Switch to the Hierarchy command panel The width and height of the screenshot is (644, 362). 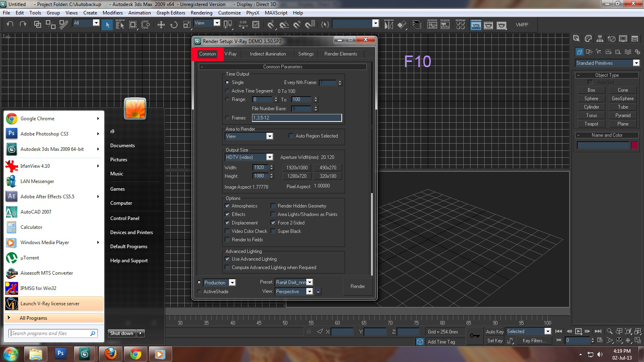pos(600,39)
